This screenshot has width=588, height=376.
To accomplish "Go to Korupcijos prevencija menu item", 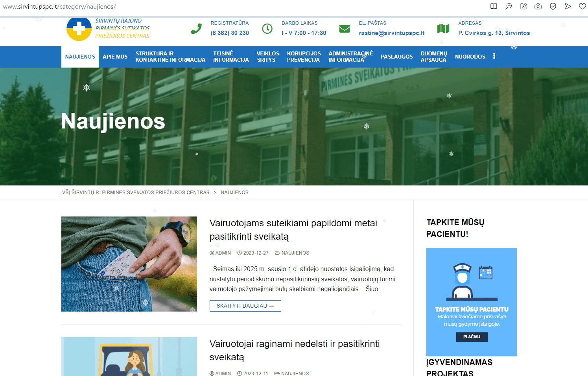I will tap(304, 57).
